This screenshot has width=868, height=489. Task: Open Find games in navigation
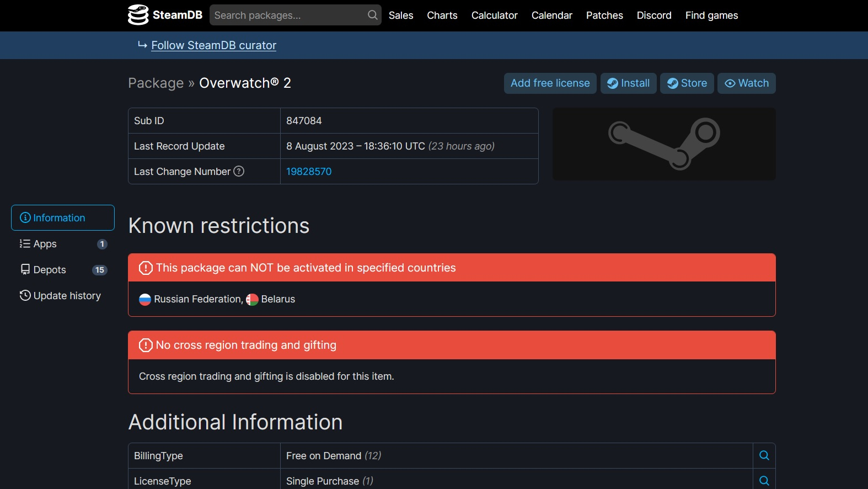click(x=711, y=15)
